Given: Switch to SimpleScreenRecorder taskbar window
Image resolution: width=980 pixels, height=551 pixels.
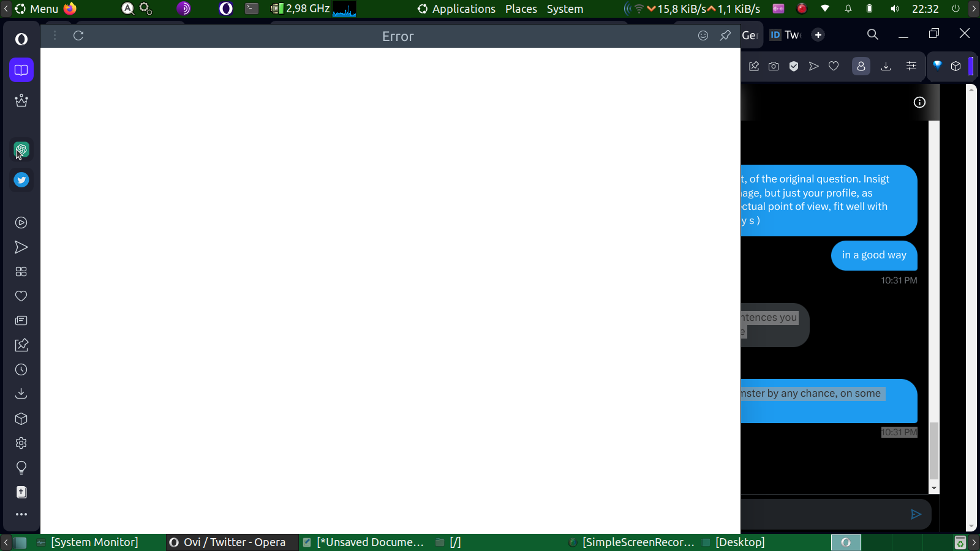Looking at the screenshot, I should 631,542.
